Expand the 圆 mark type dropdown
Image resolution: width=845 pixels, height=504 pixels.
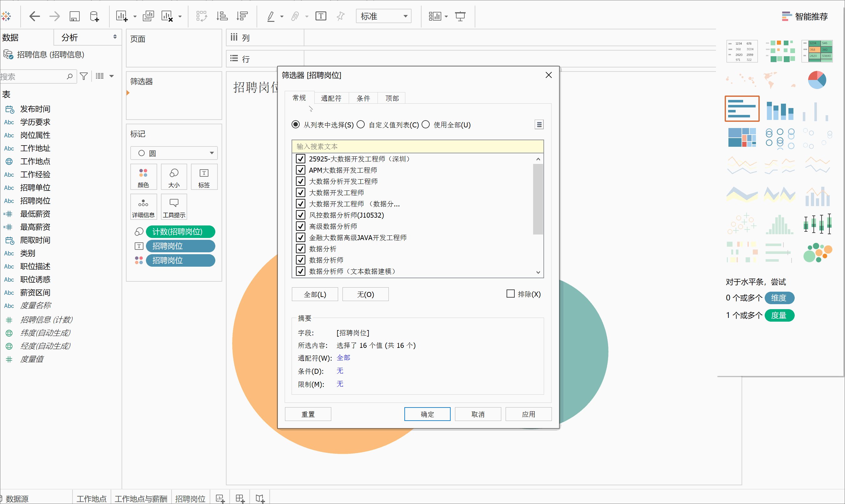click(x=174, y=153)
